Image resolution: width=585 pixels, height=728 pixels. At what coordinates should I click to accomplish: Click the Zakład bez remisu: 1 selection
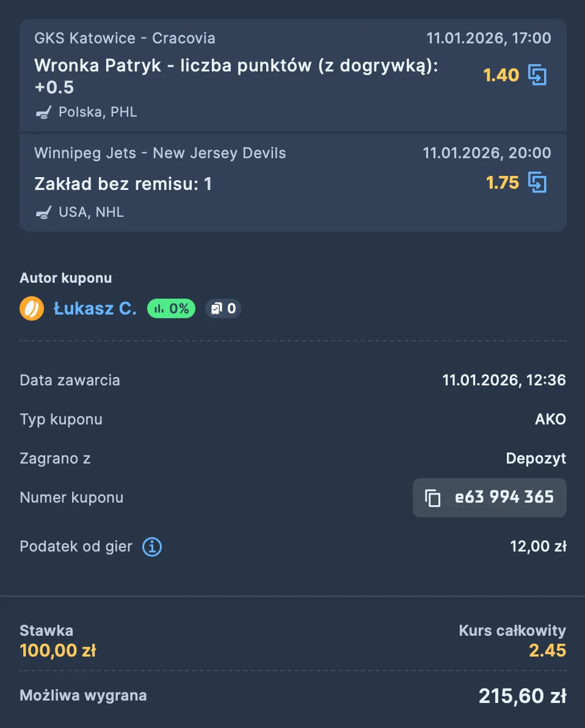click(x=123, y=183)
